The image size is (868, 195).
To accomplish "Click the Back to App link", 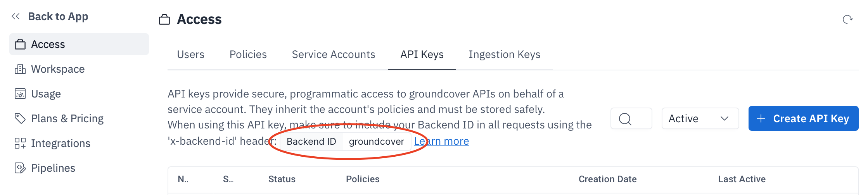I will pos(58,16).
